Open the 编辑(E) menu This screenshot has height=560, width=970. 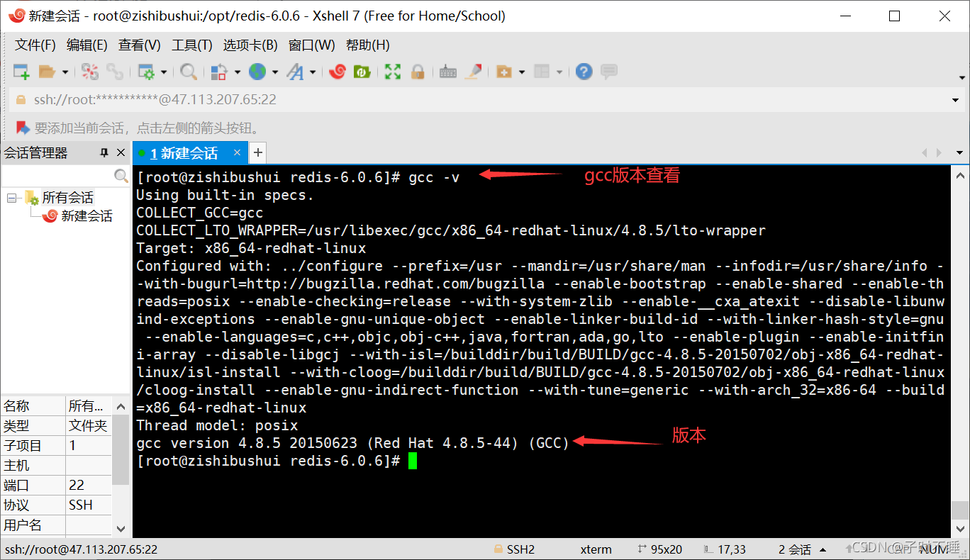[87, 45]
